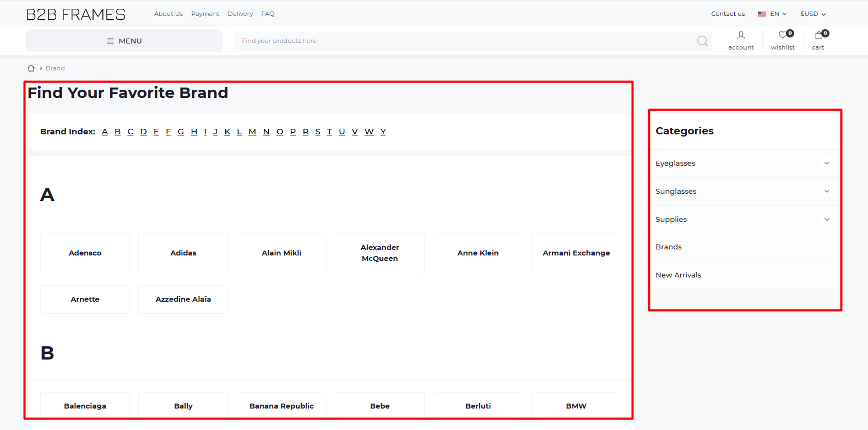The width and height of the screenshot is (868, 430).
Task: Jump to letter O in Brand Index
Action: pyautogui.click(x=280, y=132)
